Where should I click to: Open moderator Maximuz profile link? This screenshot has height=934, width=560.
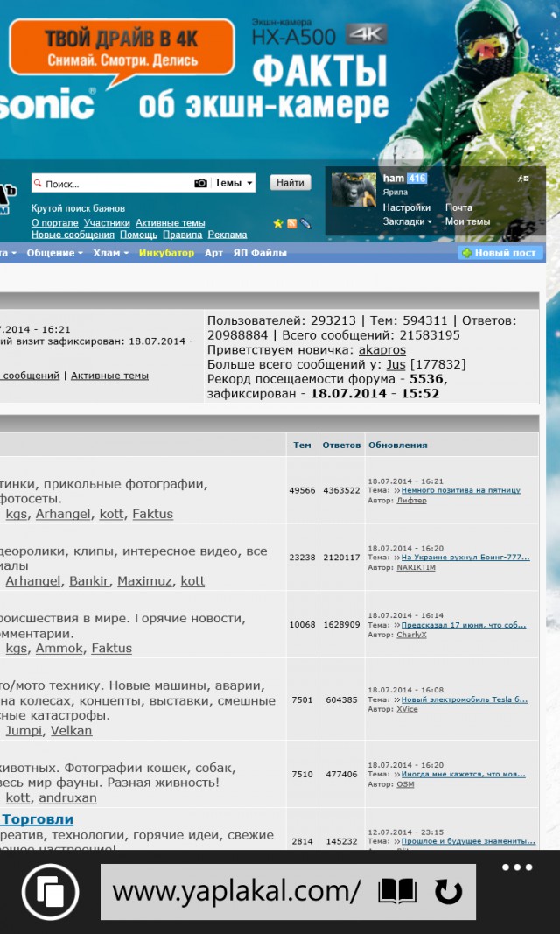pyautogui.click(x=144, y=580)
